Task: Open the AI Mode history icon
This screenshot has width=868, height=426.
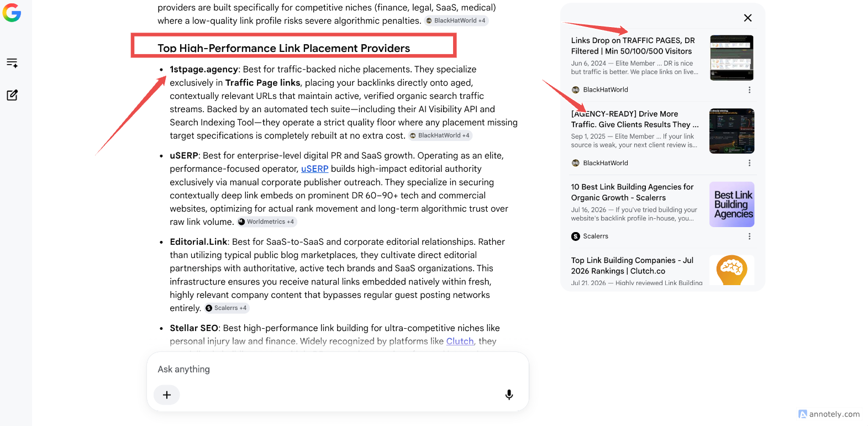Action: [x=12, y=63]
